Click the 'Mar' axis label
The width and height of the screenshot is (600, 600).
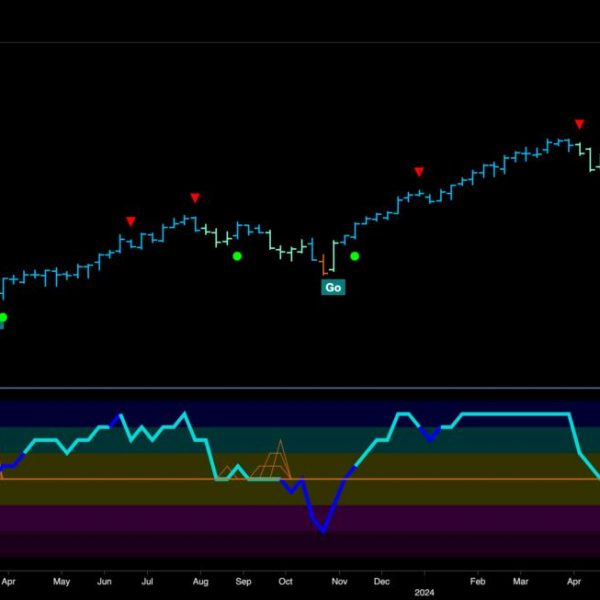click(x=520, y=582)
